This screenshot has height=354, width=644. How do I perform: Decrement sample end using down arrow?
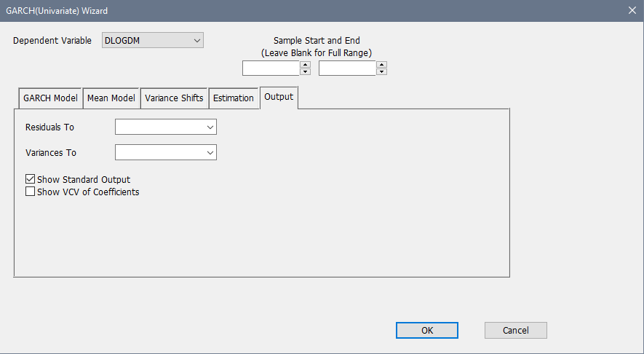pyautogui.click(x=382, y=72)
